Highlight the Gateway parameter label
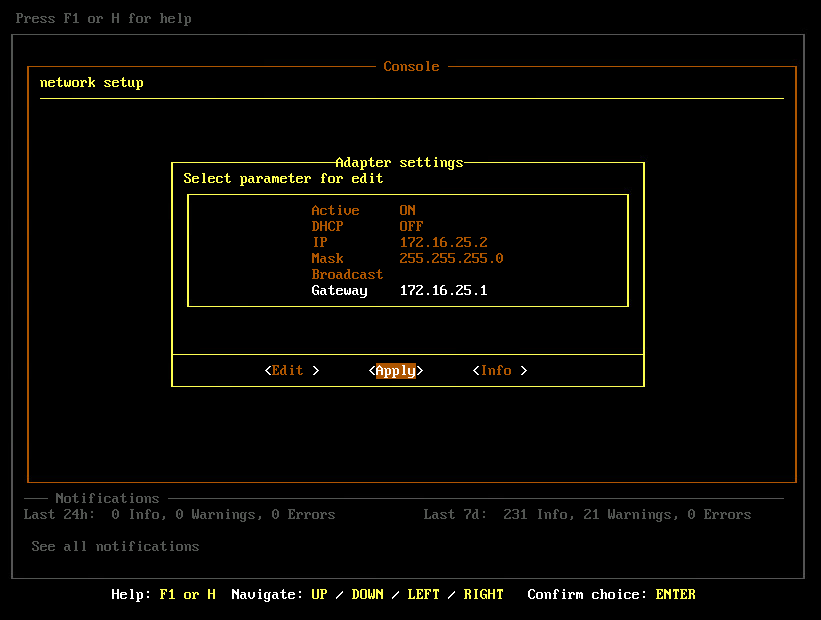 339,291
